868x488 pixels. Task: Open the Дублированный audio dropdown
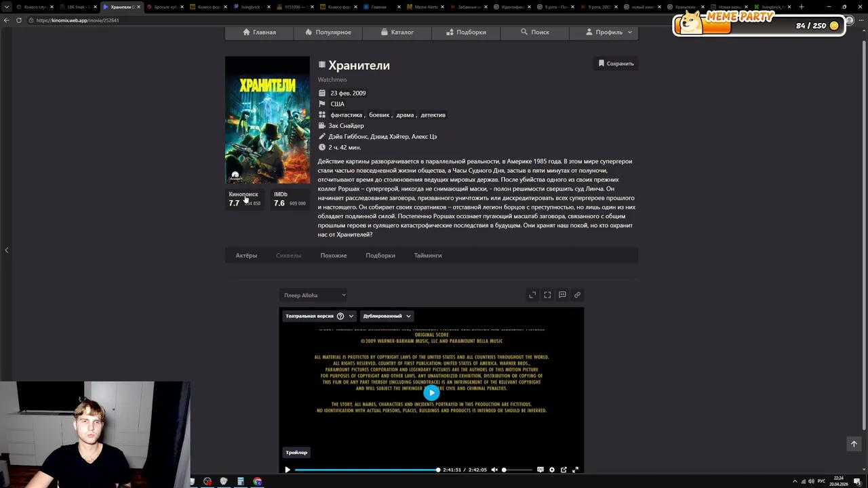click(387, 316)
